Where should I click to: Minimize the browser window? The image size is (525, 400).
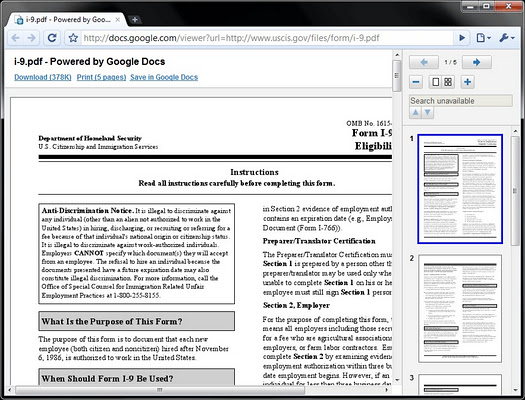471,6
